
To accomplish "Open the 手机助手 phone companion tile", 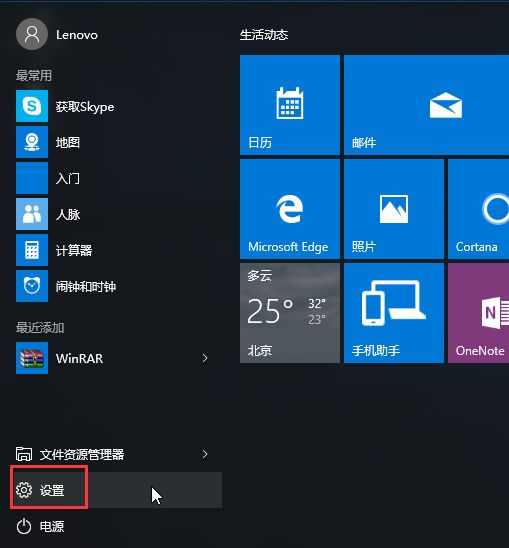I will point(394,313).
